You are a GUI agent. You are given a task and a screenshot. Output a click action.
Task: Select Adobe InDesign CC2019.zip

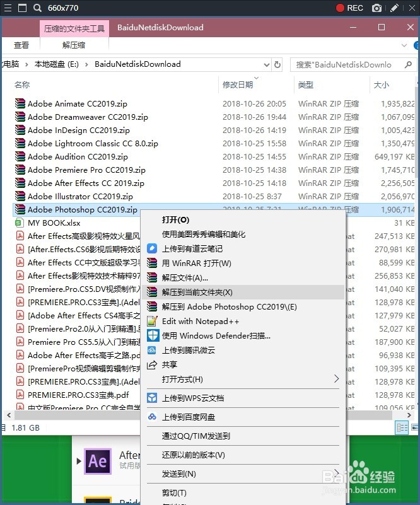point(79,130)
